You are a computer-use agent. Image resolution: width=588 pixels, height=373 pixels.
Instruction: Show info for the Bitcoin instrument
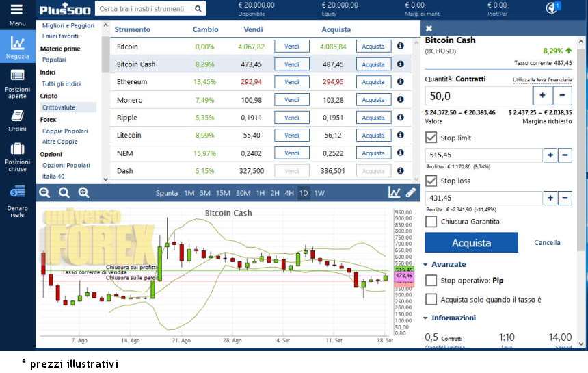[401, 47]
